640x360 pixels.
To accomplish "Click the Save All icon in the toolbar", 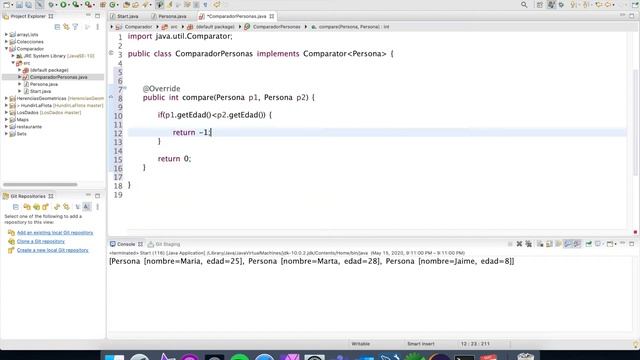I will tap(28, 5).
